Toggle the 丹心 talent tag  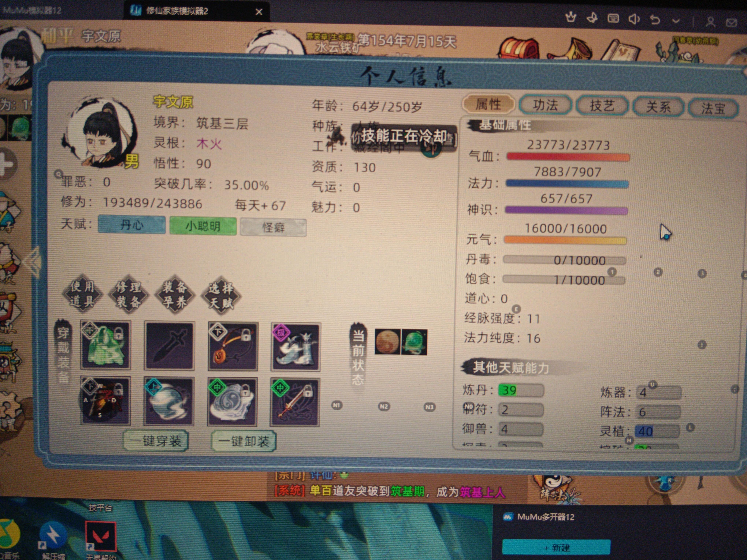pyautogui.click(x=132, y=225)
